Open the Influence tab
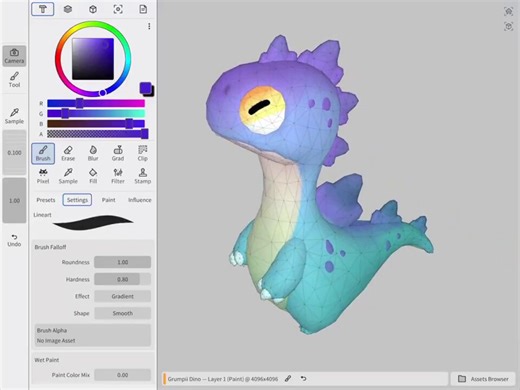 coord(140,200)
